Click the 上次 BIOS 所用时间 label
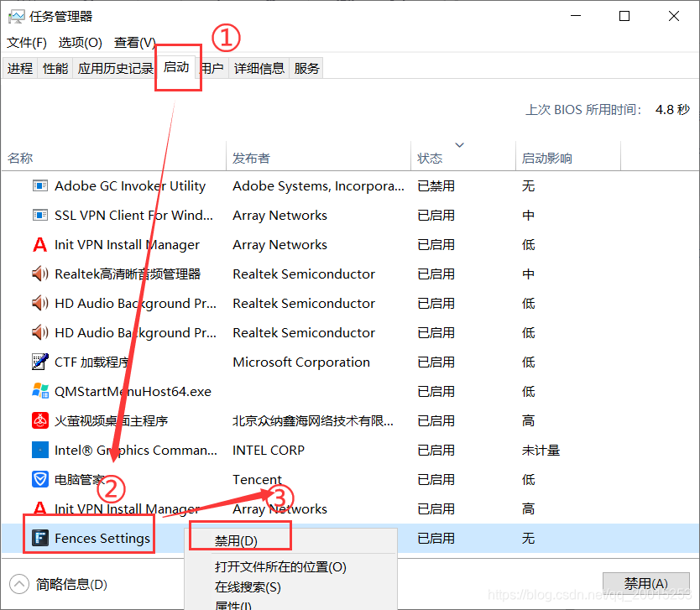700x610 pixels. [583, 109]
